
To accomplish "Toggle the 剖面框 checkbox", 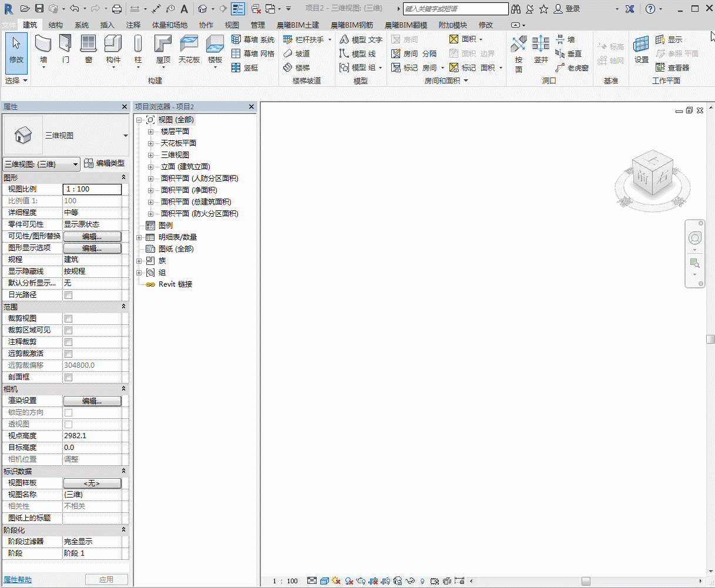I will (x=68, y=377).
